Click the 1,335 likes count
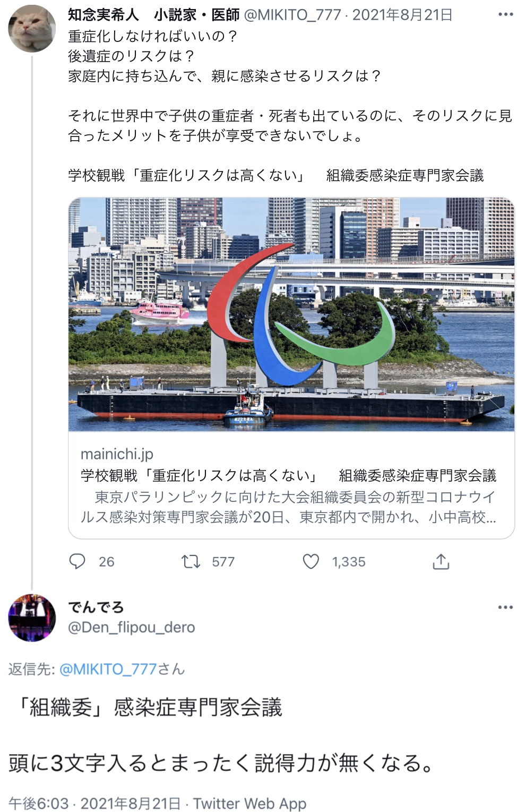 [349, 562]
